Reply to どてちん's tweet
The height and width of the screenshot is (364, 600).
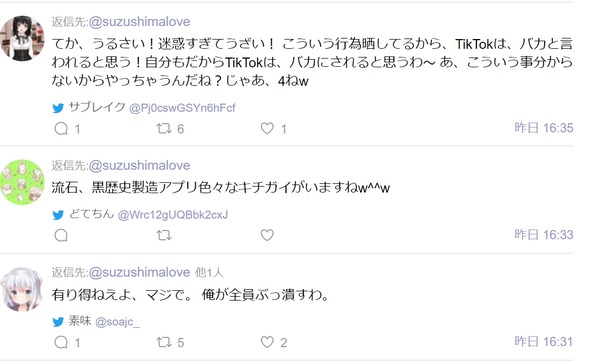[61, 235]
